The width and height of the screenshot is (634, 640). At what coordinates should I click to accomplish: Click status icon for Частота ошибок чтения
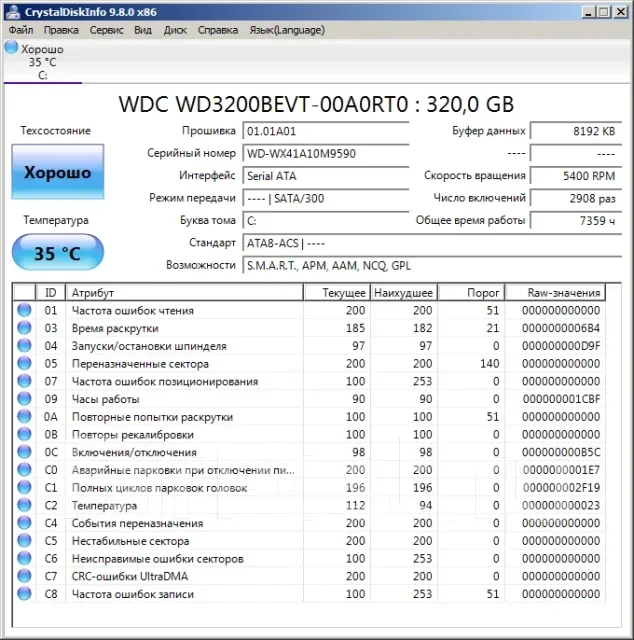coord(24,310)
